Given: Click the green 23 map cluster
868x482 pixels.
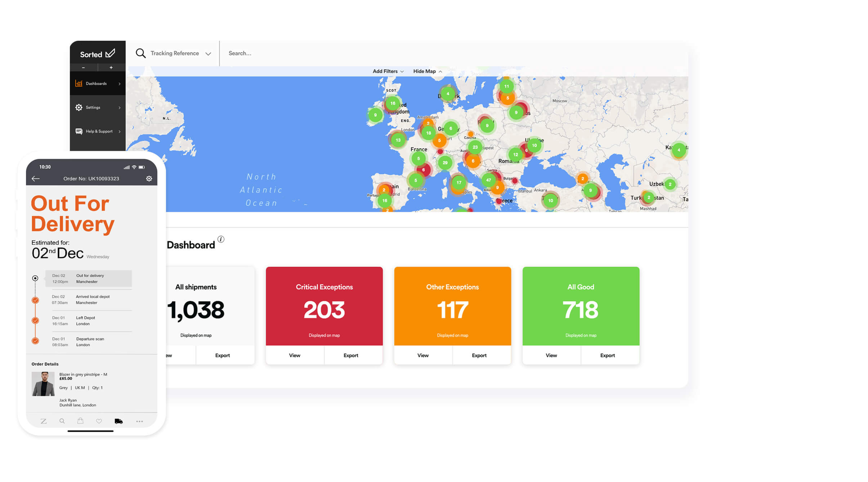Looking at the screenshot, I should [475, 147].
